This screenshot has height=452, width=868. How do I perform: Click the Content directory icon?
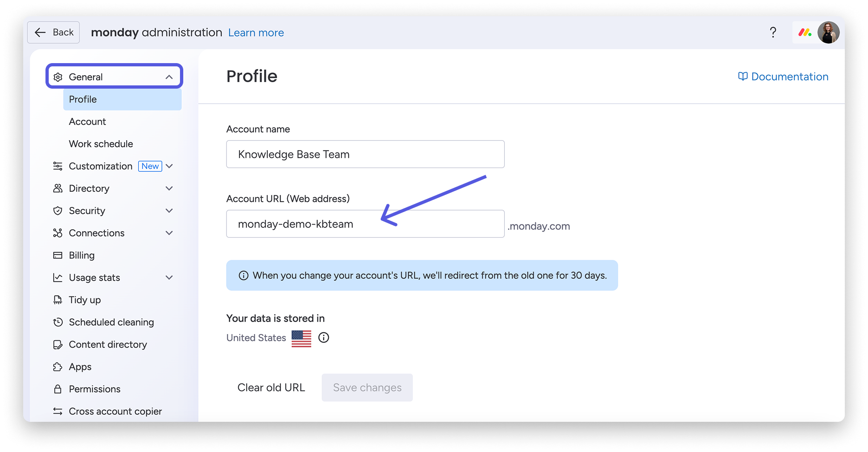(58, 344)
